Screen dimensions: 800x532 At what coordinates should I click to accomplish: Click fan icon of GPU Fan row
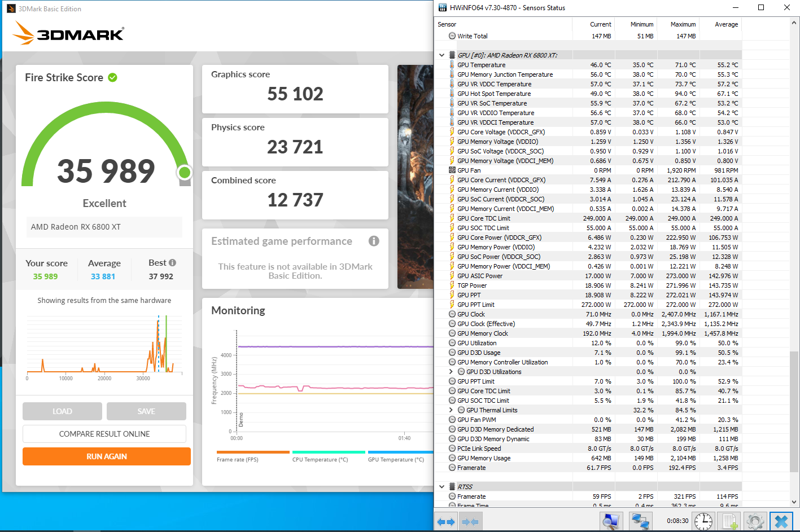coord(452,170)
